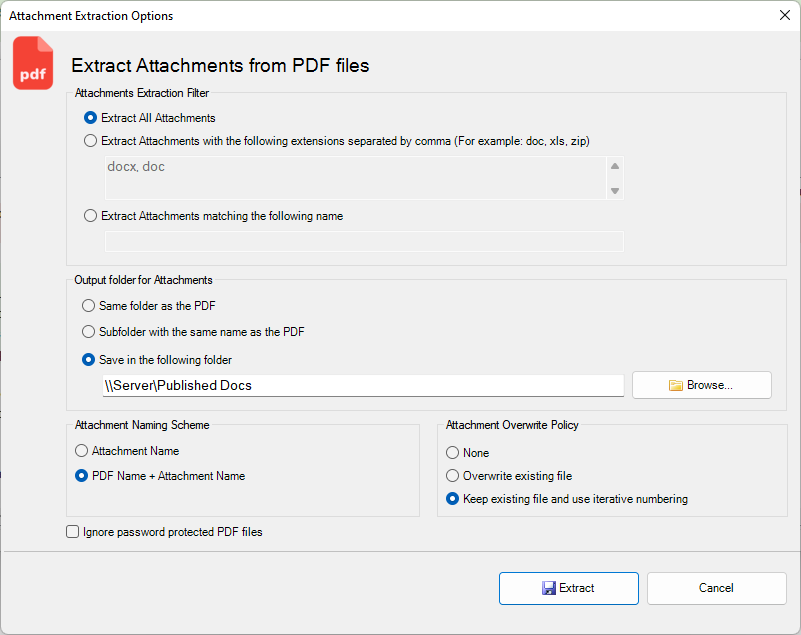Choose Overwrite existing file policy

point(453,476)
